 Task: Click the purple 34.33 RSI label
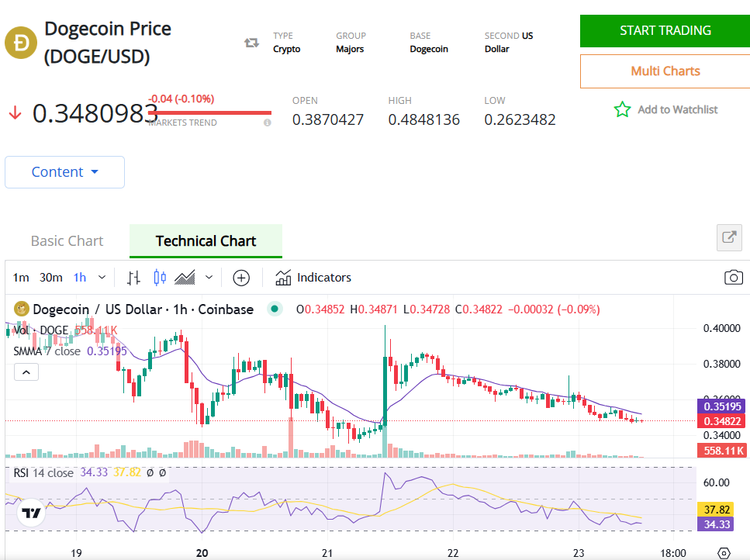tap(716, 524)
